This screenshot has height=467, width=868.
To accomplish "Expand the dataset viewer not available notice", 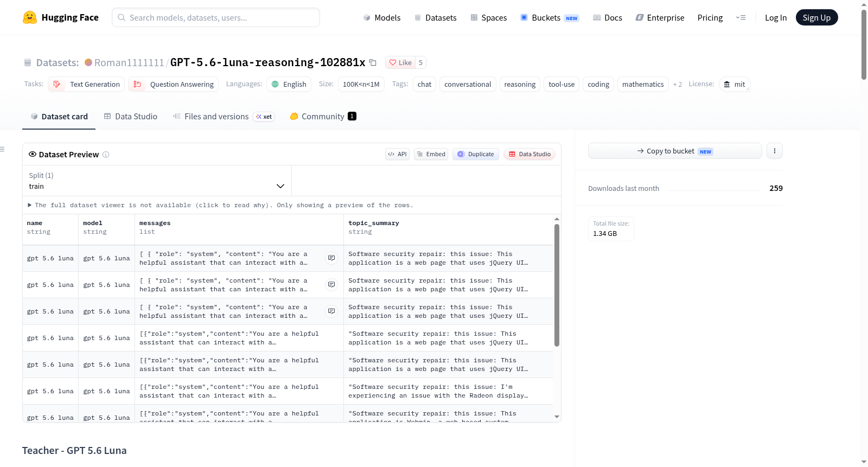I will click(220, 205).
